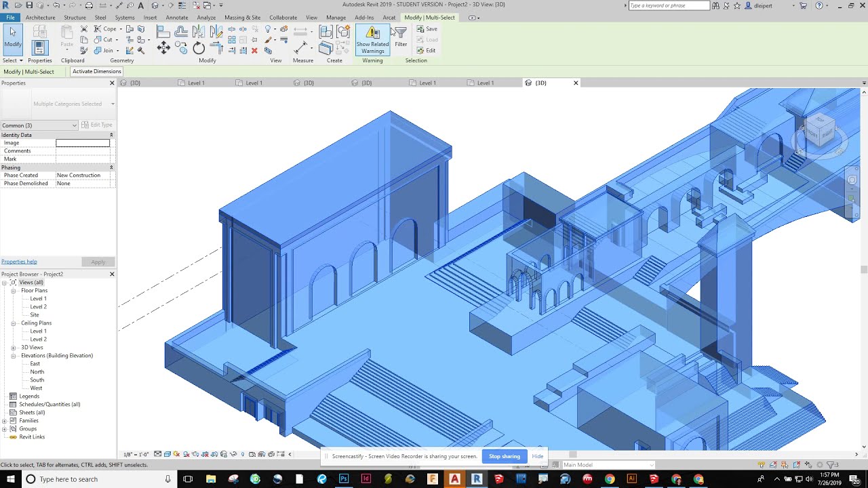Click the Save quick access icon
Screen dimensions: 868x488
pyautogui.click(x=29, y=5)
